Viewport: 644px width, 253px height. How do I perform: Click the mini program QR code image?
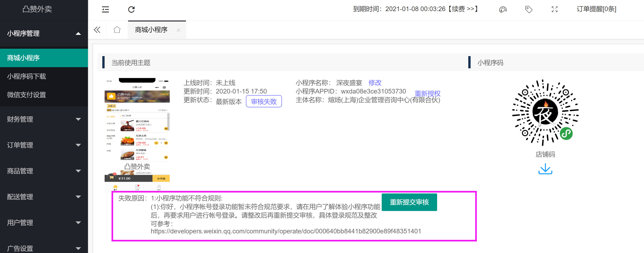click(x=545, y=112)
